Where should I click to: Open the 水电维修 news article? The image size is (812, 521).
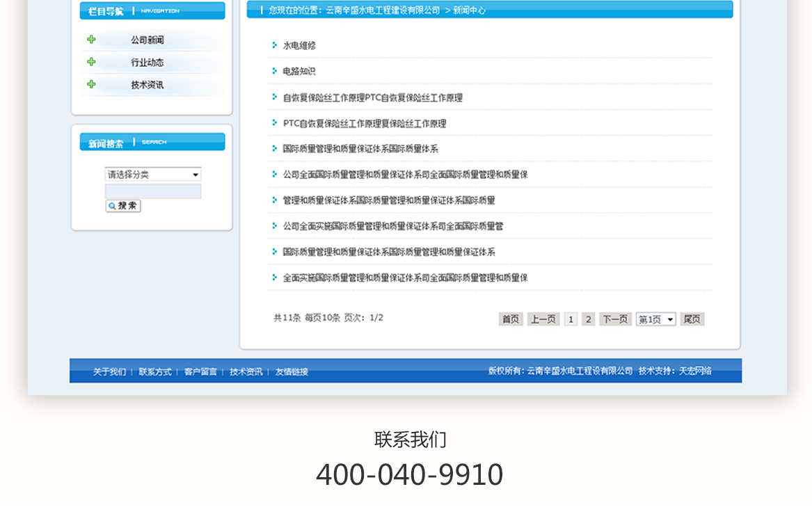point(299,45)
